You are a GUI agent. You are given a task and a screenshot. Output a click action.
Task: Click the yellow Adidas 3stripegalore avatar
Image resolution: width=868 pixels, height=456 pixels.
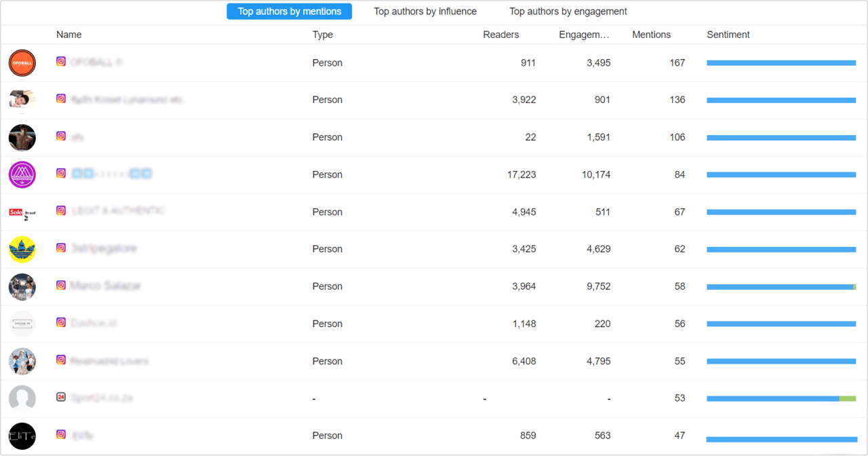coord(22,249)
